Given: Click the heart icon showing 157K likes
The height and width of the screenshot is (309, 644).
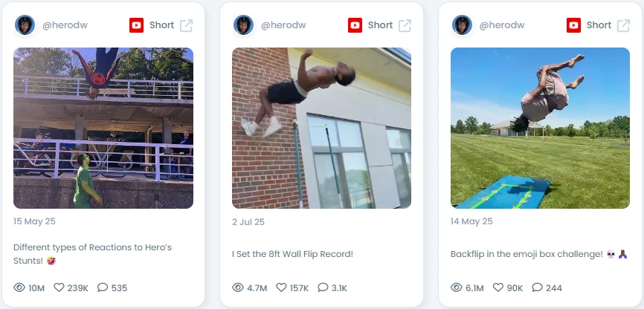Looking at the screenshot, I should click(281, 287).
